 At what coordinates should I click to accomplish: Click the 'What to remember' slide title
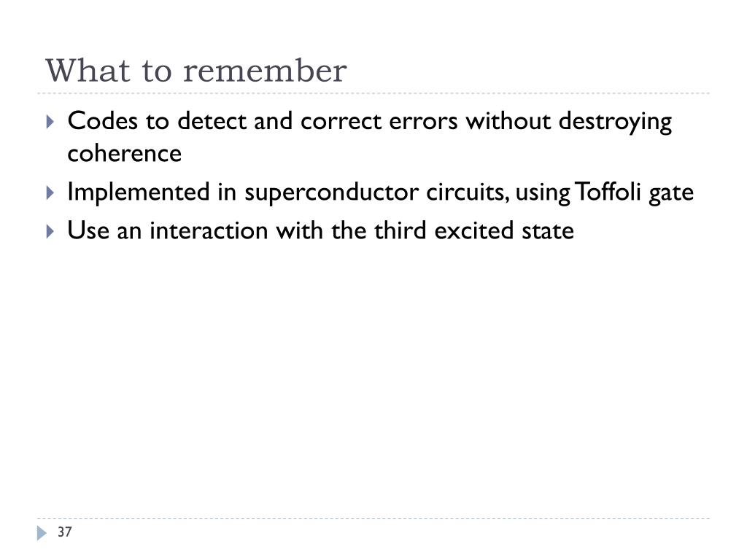coord(196,71)
